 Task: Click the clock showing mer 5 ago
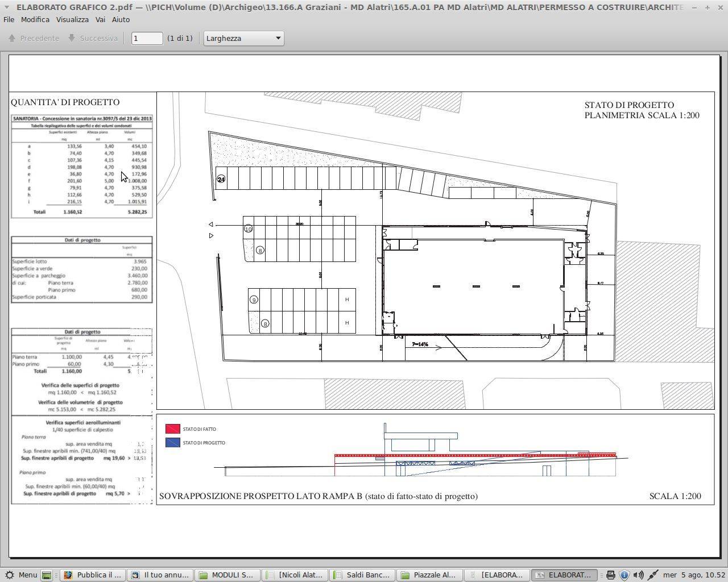tap(693, 575)
